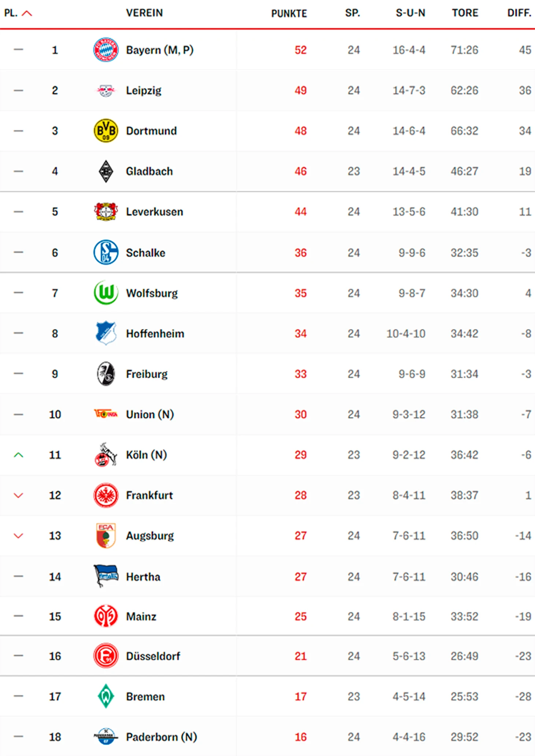Click the VEREIN column header
This screenshot has width=535, height=756.
[144, 13]
